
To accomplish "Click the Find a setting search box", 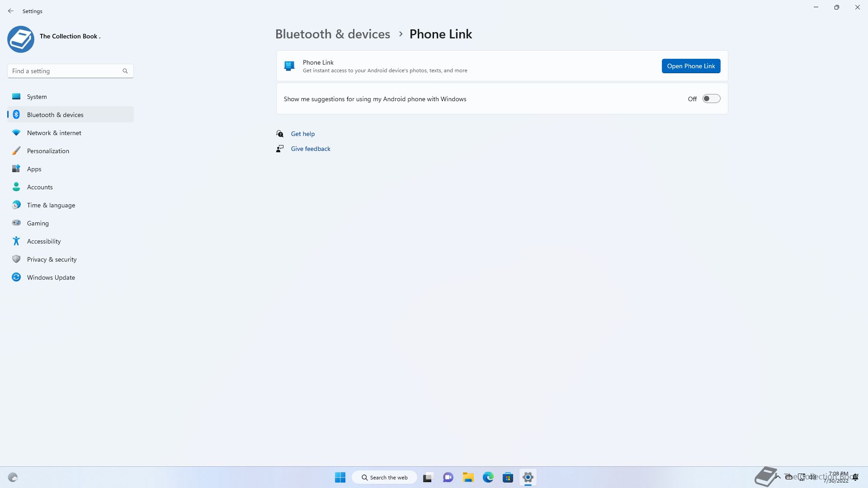I will pos(70,71).
